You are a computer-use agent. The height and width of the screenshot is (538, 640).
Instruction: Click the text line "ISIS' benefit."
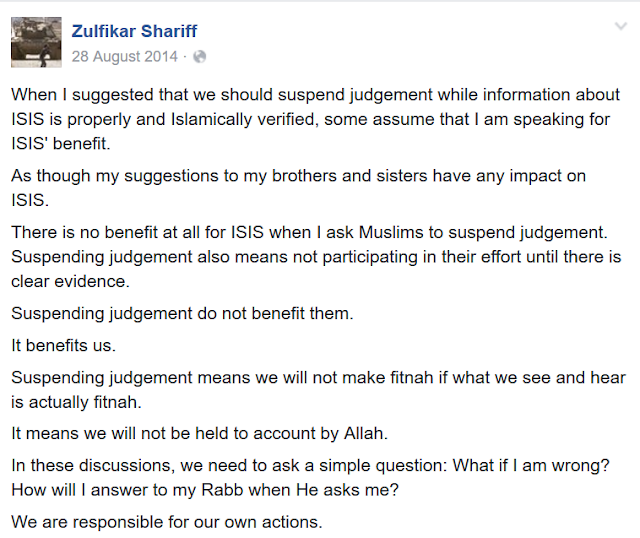pyautogui.click(x=61, y=144)
